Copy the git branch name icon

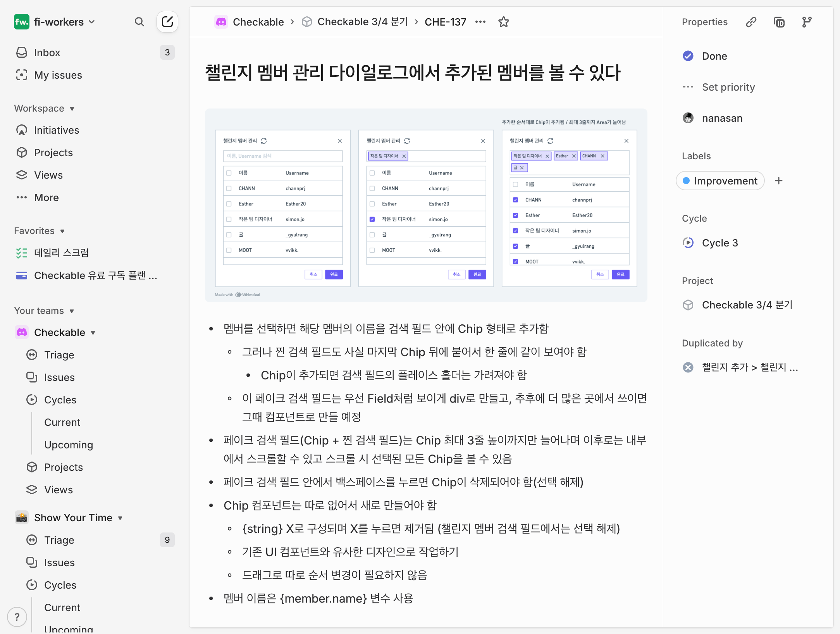pyautogui.click(x=807, y=22)
